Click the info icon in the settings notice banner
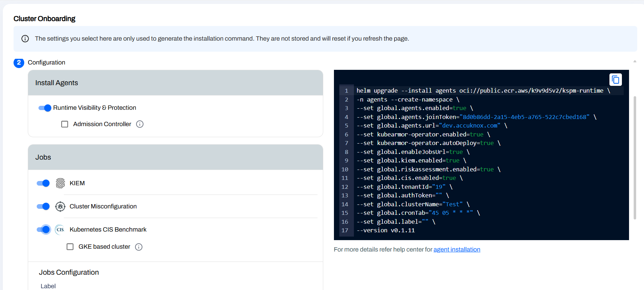 25,38
